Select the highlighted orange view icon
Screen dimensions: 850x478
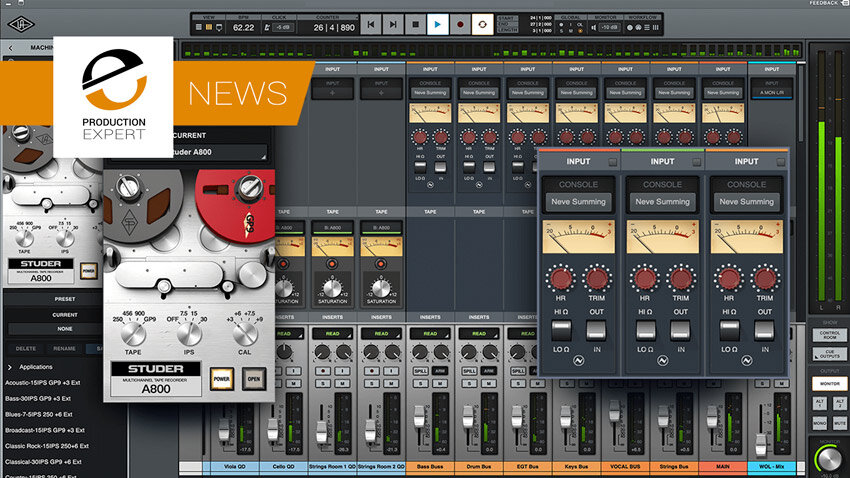point(208,27)
